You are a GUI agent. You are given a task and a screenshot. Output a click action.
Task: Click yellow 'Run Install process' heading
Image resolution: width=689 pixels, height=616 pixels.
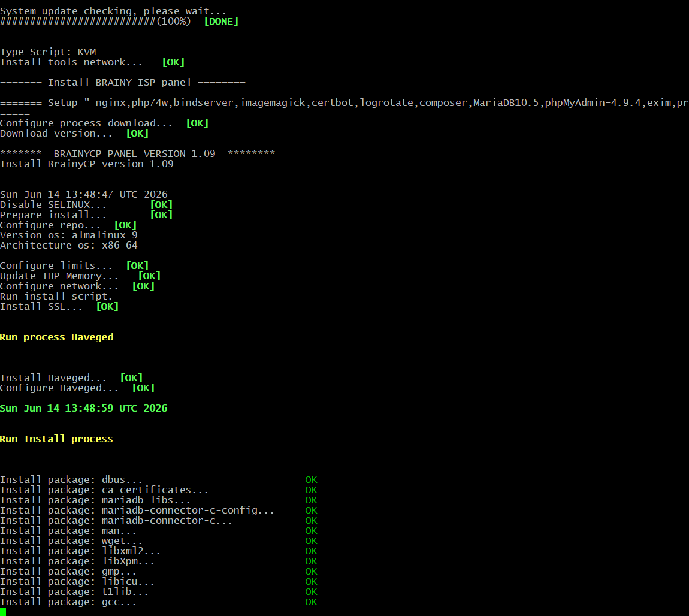[x=56, y=439]
